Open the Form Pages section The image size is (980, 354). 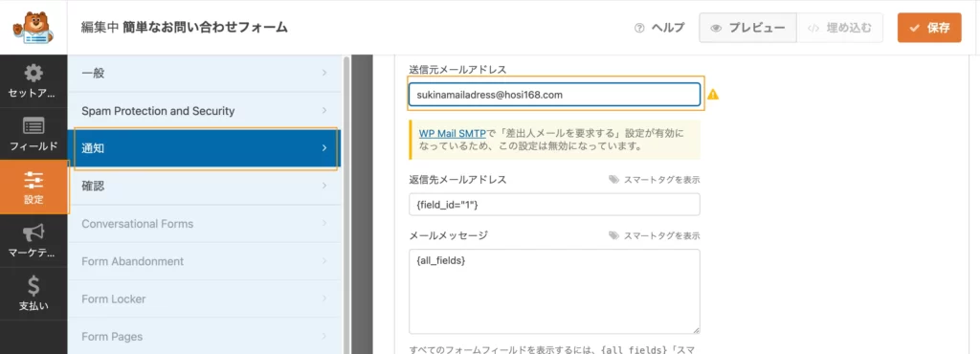[205, 336]
